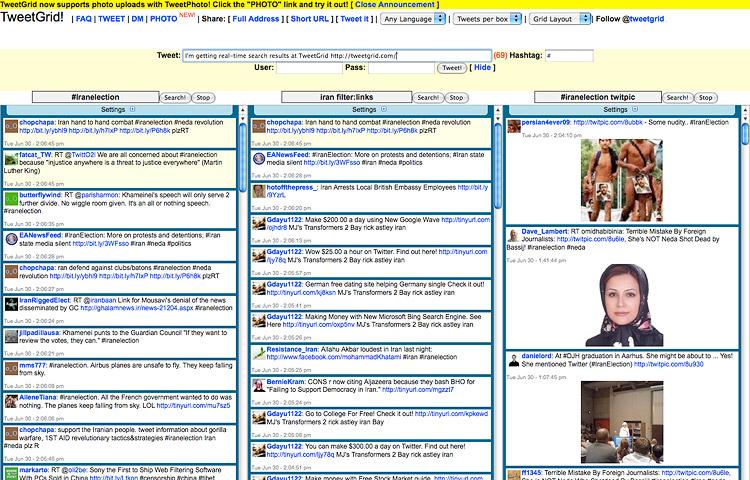Click hotoffthepress_ avatar icon
Viewport: 750px width, 480px height.
click(259, 191)
